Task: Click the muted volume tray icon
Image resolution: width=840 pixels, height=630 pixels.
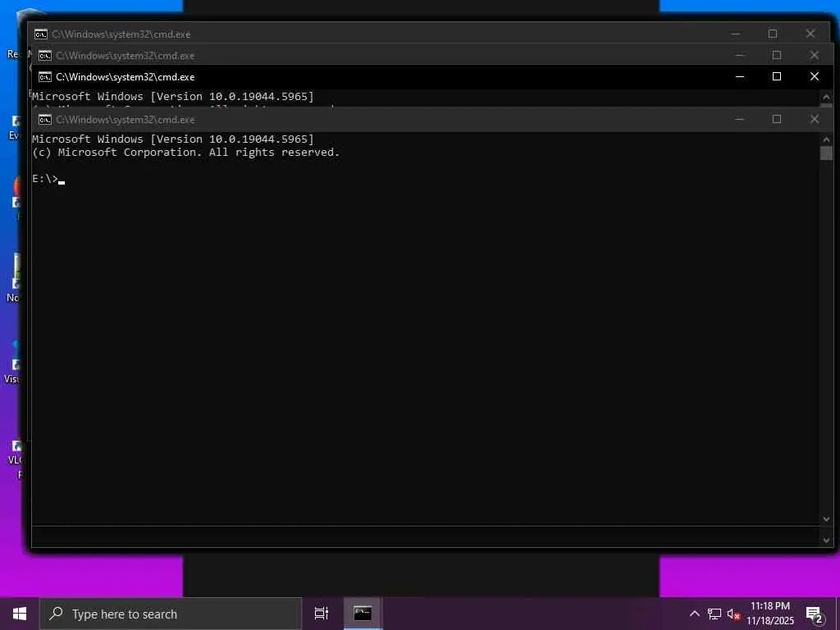Action: (x=733, y=614)
